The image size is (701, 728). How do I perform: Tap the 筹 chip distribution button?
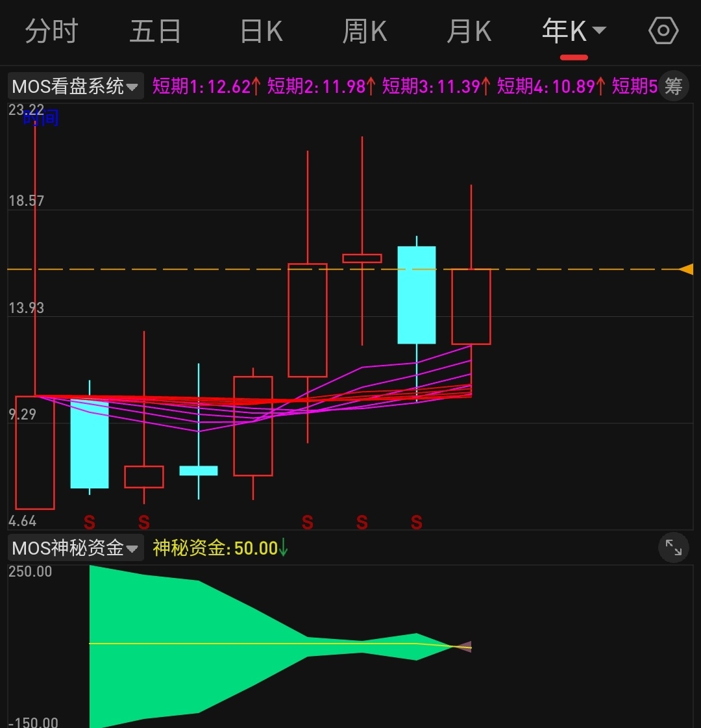pyautogui.click(x=673, y=86)
